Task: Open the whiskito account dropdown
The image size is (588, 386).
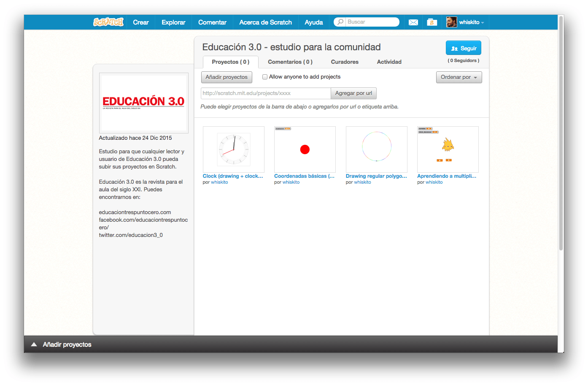Action: (472, 22)
